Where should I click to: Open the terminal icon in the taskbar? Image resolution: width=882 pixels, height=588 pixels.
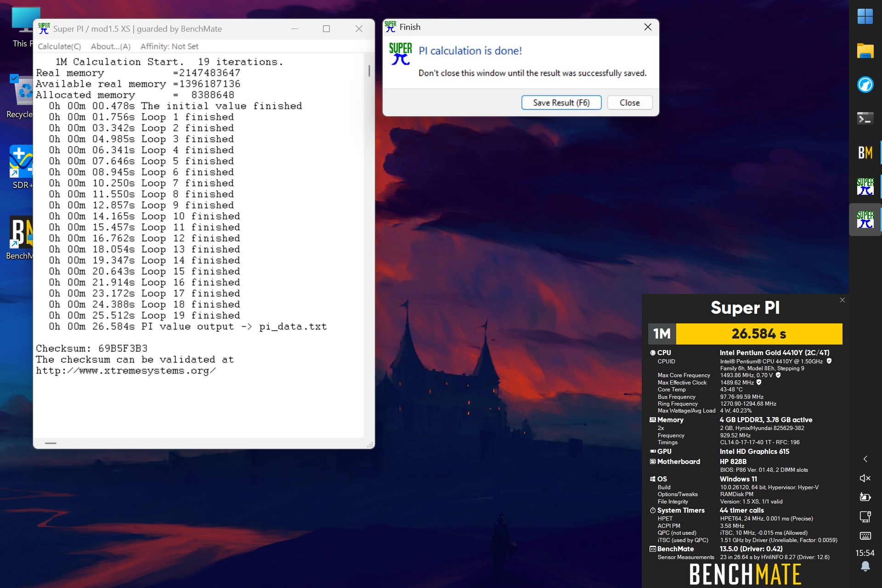click(x=865, y=119)
